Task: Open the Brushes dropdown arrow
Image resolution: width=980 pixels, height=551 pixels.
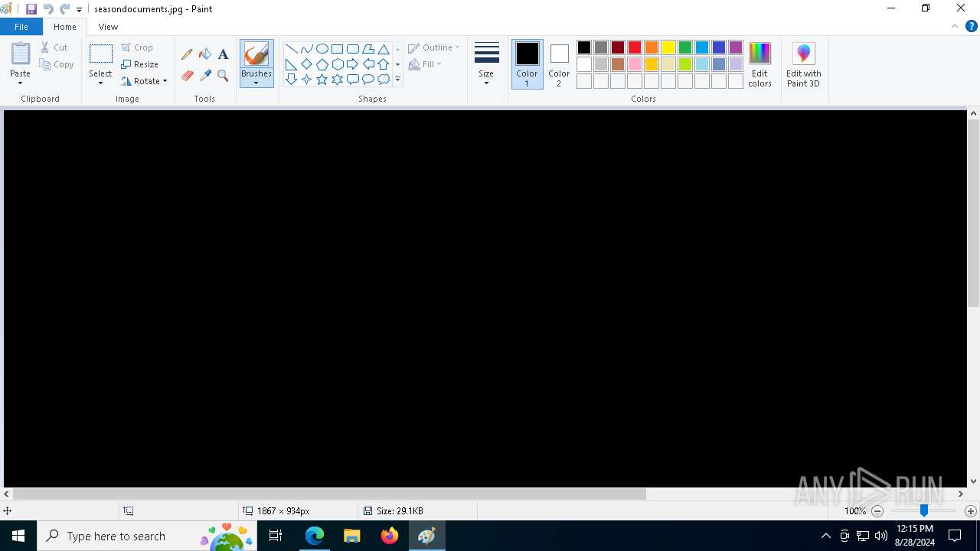Action: tap(256, 79)
